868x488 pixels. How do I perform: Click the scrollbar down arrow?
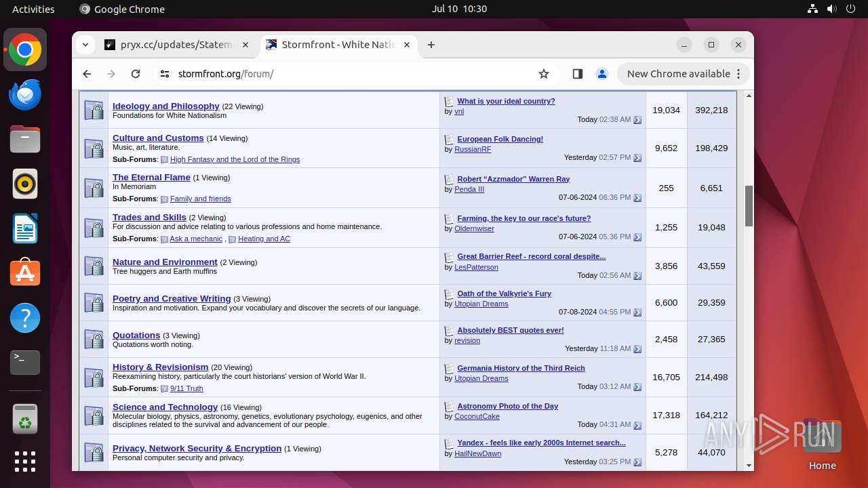pyautogui.click(x=749, y=466)
